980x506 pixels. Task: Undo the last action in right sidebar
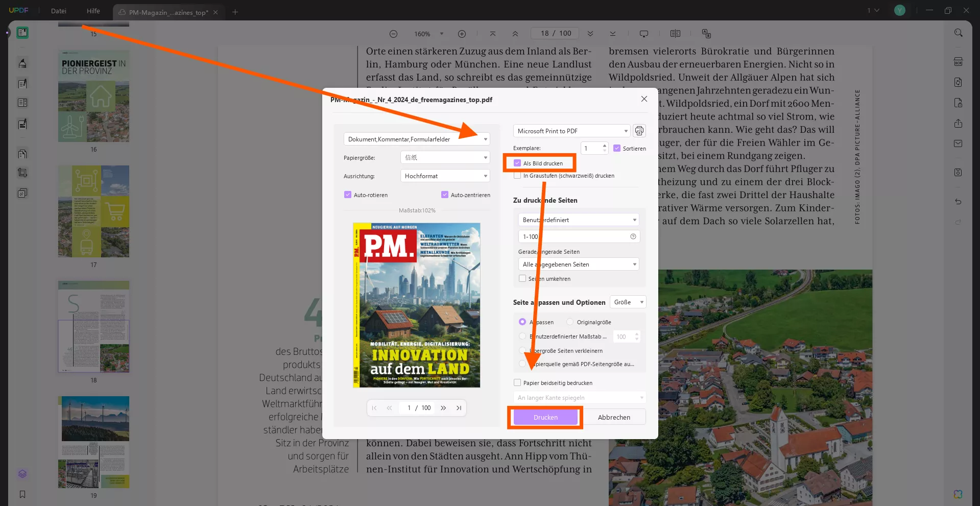pos(959,202)
